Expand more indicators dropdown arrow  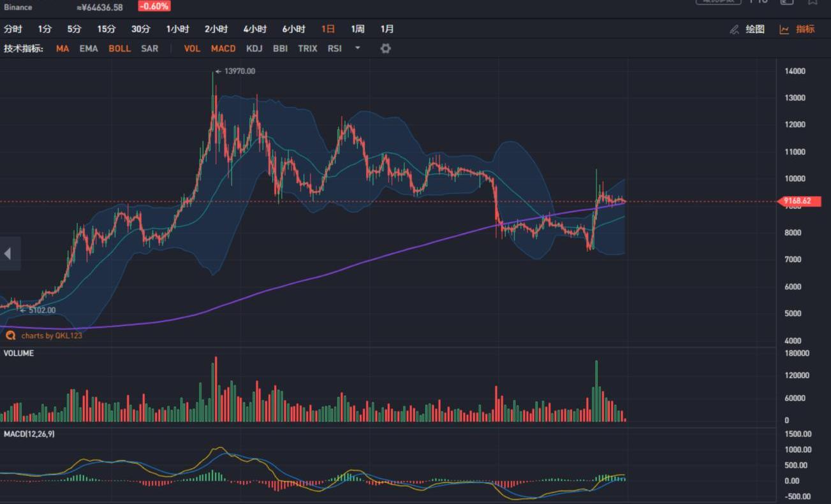357,48
